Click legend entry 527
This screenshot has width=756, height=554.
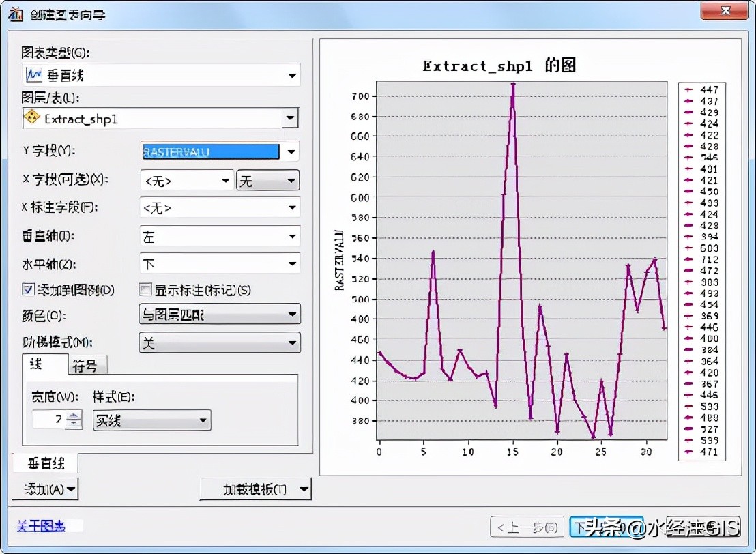point(702,429)
